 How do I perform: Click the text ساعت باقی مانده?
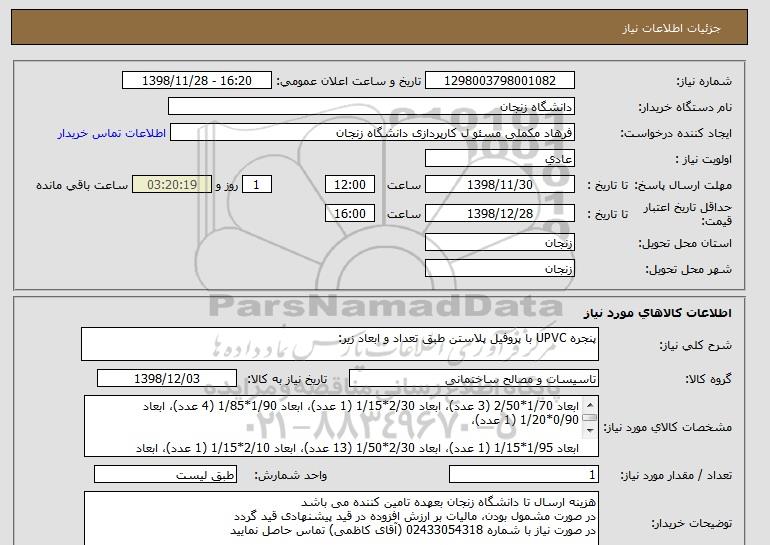click(x=82, y=185)
